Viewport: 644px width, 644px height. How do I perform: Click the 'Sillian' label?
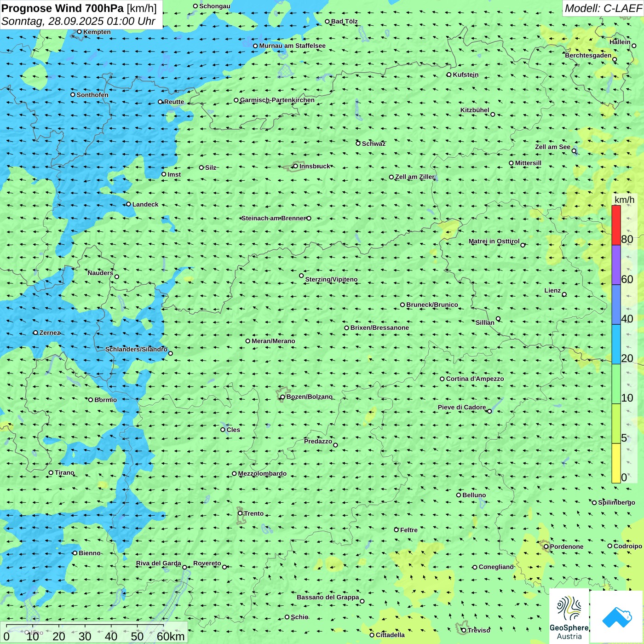(x=485, y=322)
